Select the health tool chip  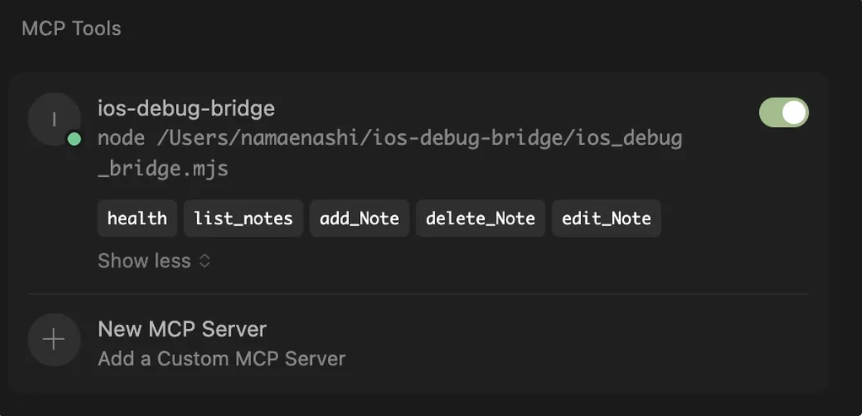tap(137, 218)
